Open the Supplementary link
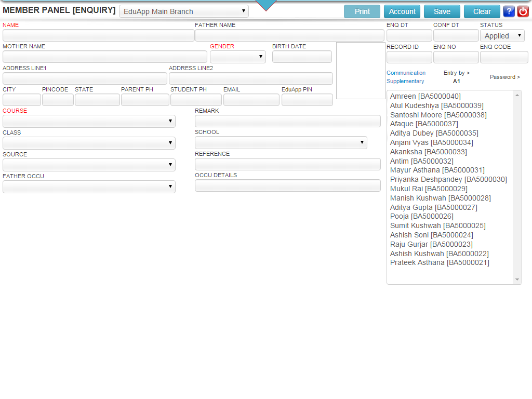Screen dimensions: 532x399 tap(405, 82)
